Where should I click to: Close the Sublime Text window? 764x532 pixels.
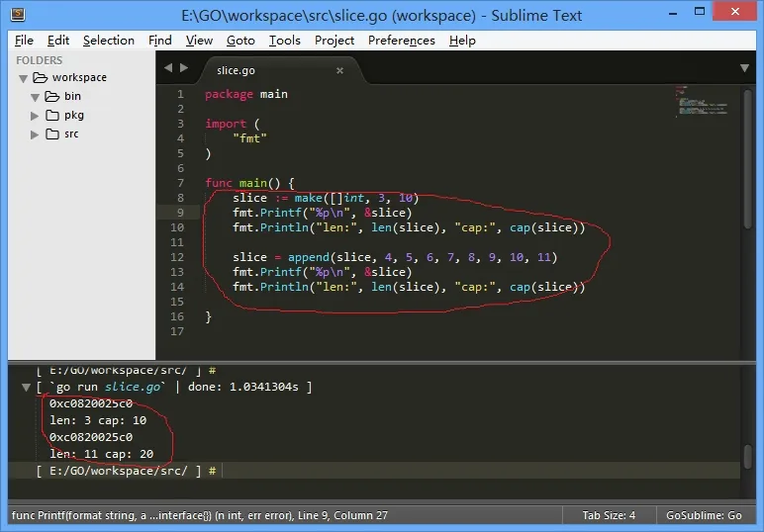pyautogui.click(x=734, y=11)
